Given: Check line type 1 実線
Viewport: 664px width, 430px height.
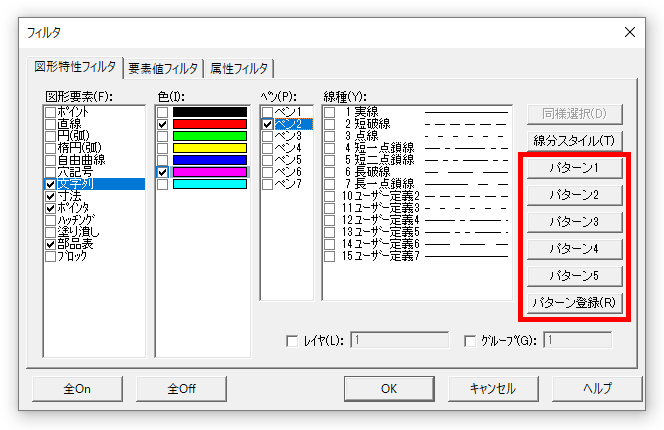Looking at the screenshot, I should click(329, 112).
